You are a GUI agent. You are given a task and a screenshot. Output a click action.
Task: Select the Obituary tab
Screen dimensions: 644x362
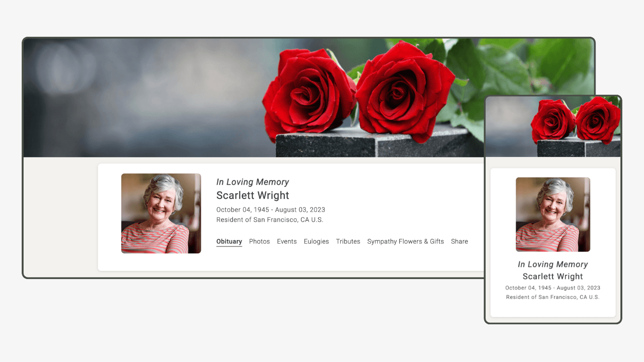[x=229, y=241]
